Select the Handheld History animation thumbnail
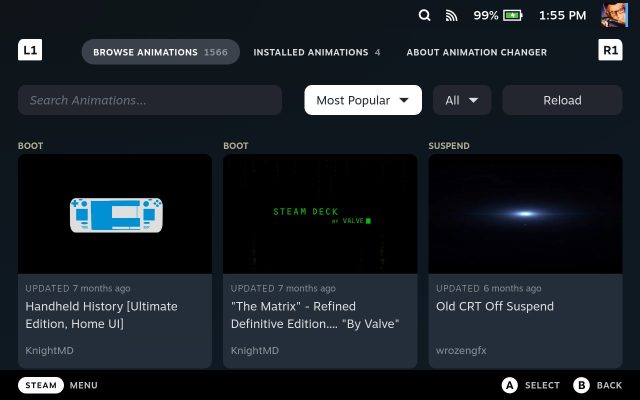 pyautogui.click(x=115, y=214)
